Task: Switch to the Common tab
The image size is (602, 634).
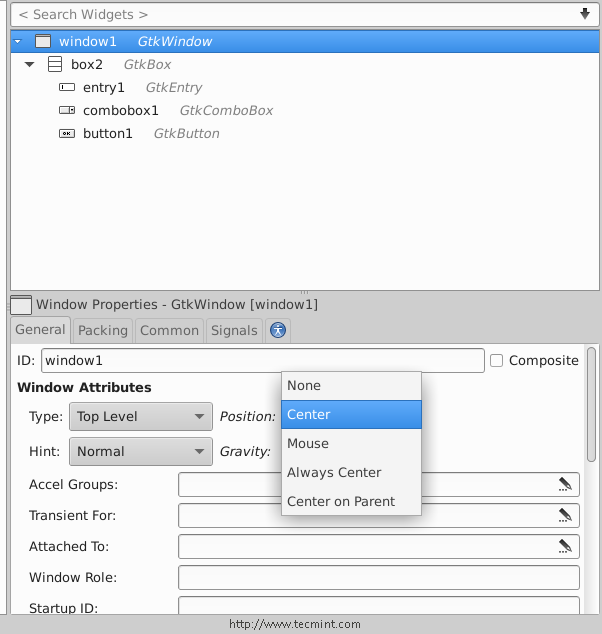Action: [169, 330]
